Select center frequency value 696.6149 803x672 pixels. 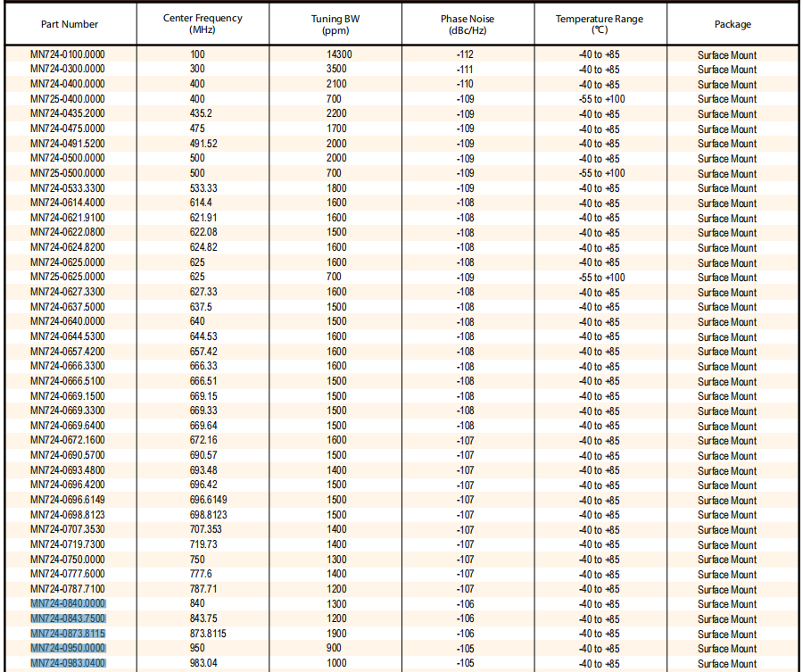point(208,500)
